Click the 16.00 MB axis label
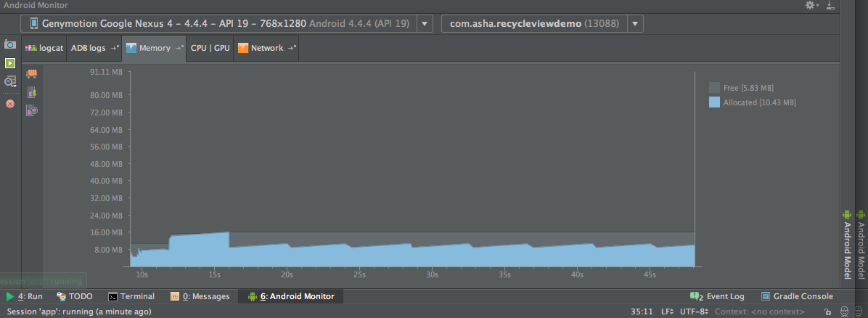 coord(106,232)
